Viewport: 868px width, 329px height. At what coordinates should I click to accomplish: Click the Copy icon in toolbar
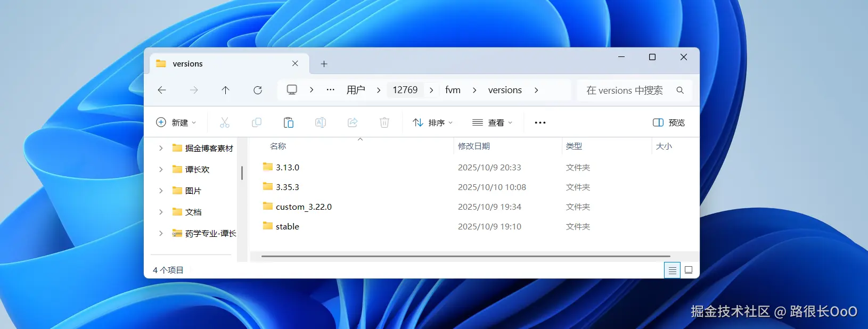click(x=257, y=122)
